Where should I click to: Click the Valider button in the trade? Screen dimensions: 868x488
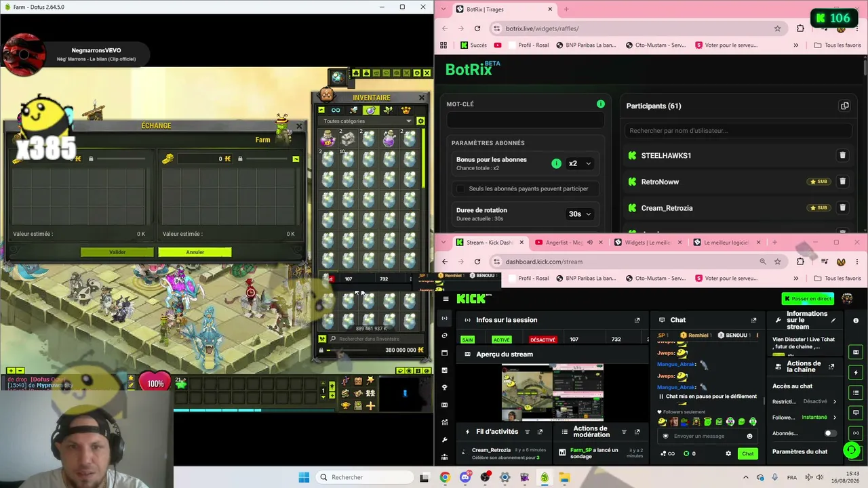[117, 252]
